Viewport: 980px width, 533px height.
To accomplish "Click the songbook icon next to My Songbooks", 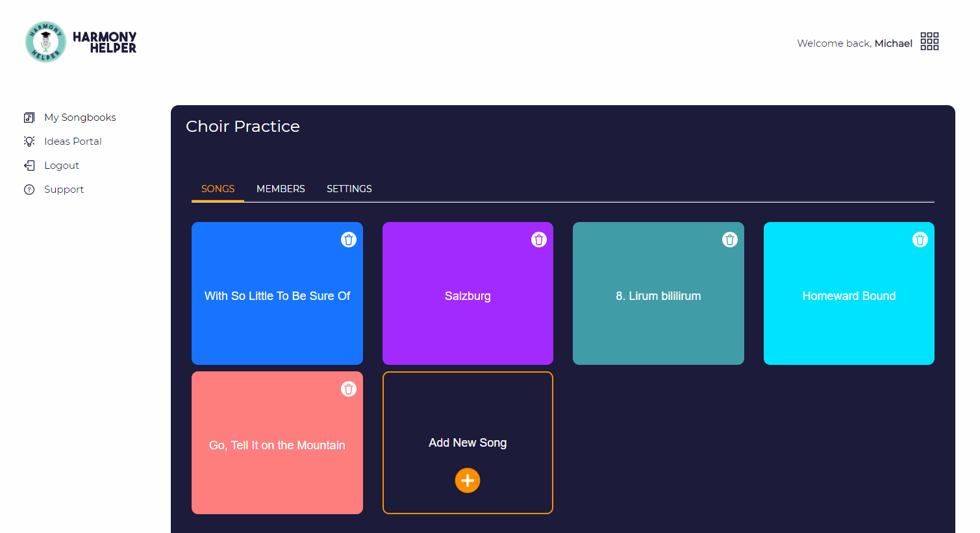I will coord(29,117).
